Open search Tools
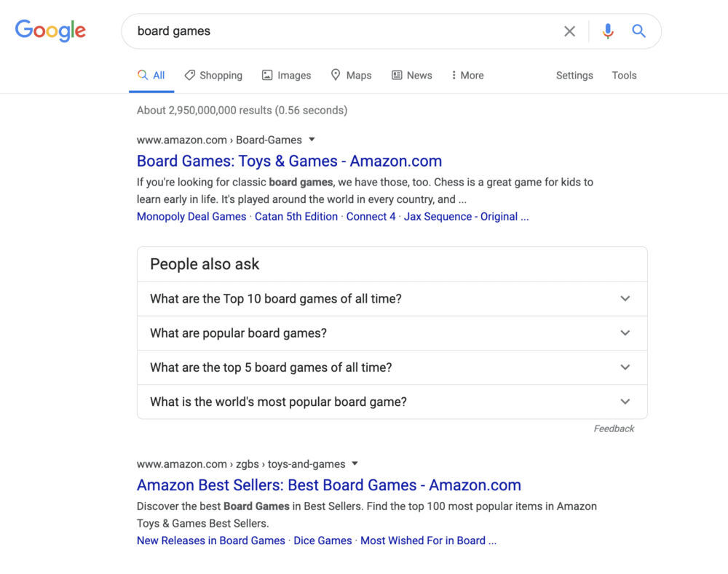Viewport: 728px width, 574px height. 624,75
